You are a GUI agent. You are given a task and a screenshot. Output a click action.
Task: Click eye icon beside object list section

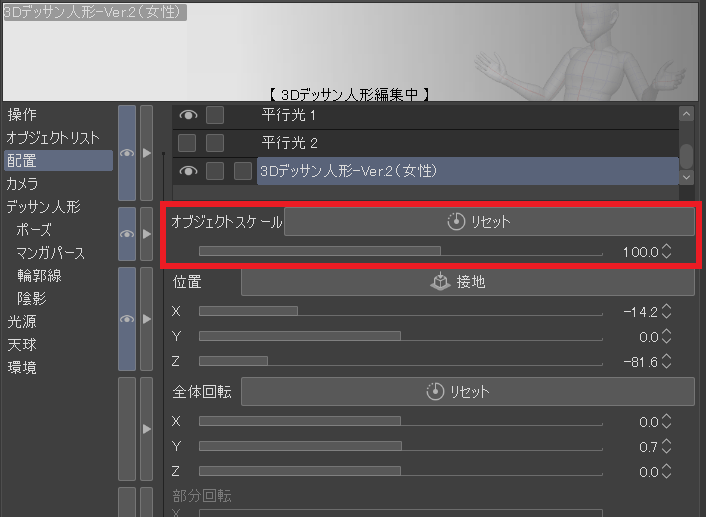127,153
